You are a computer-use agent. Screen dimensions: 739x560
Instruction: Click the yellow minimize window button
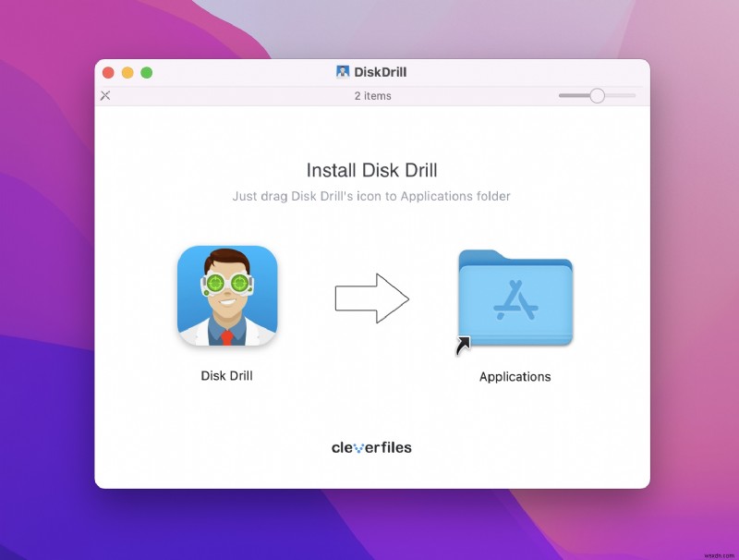tap(129, 71)
